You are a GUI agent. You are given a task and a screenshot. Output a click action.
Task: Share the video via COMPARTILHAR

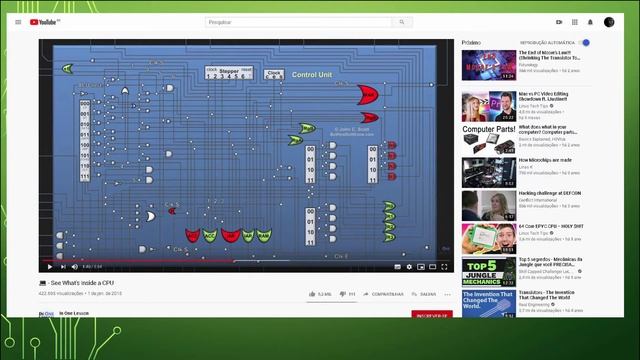point(383,294)
